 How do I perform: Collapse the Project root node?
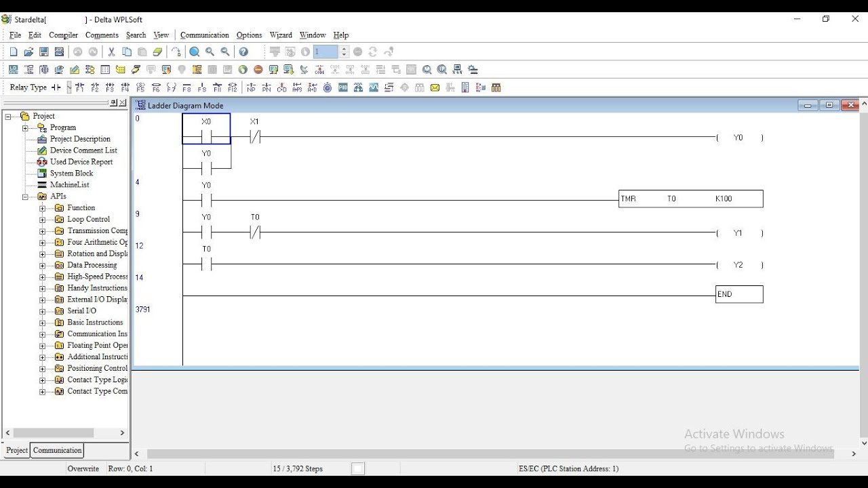(8, 116)
